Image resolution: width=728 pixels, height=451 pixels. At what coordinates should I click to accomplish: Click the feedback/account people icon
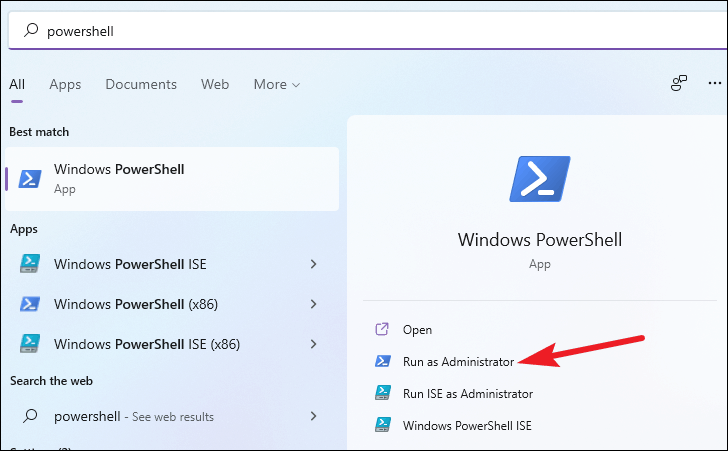click(678, 83)
